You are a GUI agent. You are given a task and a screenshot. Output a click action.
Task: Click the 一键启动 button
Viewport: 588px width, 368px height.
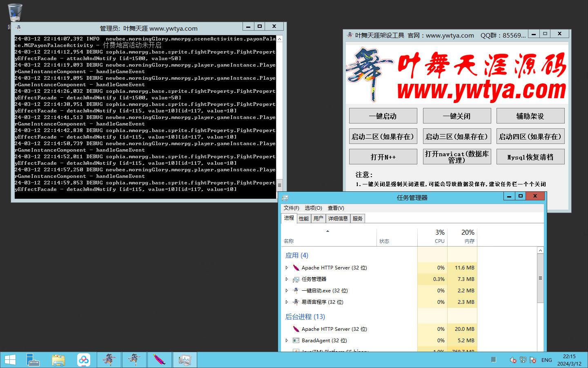point(383,116)
